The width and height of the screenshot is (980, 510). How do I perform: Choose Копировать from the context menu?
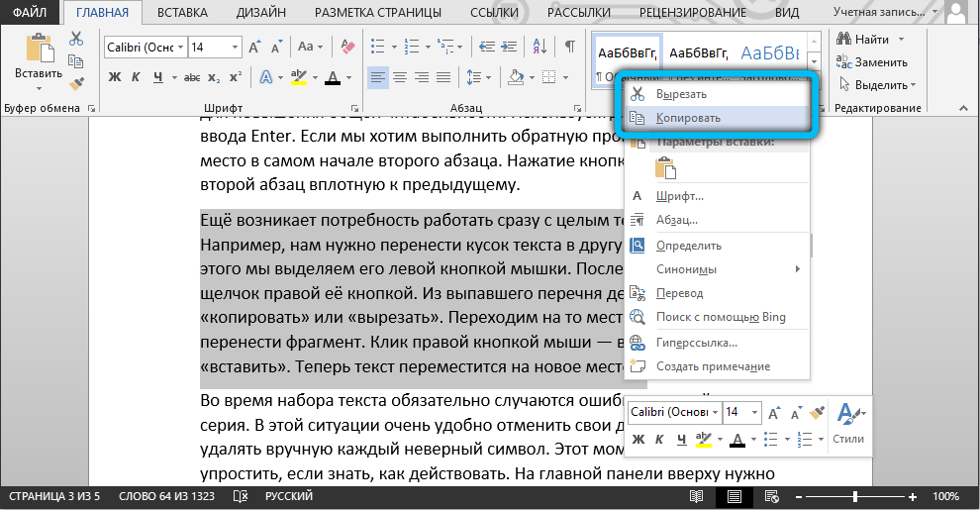click(687, 117)
